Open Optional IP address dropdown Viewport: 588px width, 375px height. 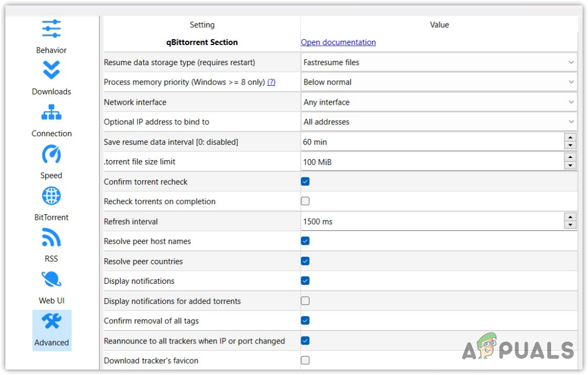pos(439,122)
